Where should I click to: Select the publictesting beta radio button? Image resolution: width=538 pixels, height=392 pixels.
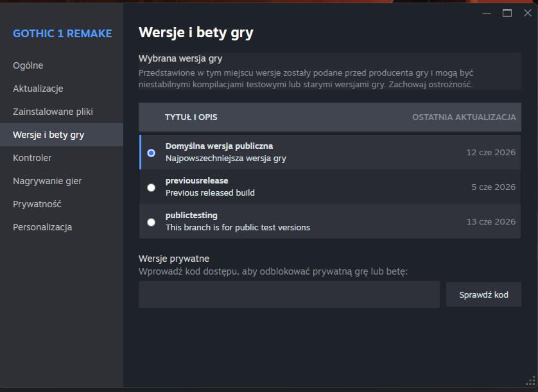[x=151, y=222]
